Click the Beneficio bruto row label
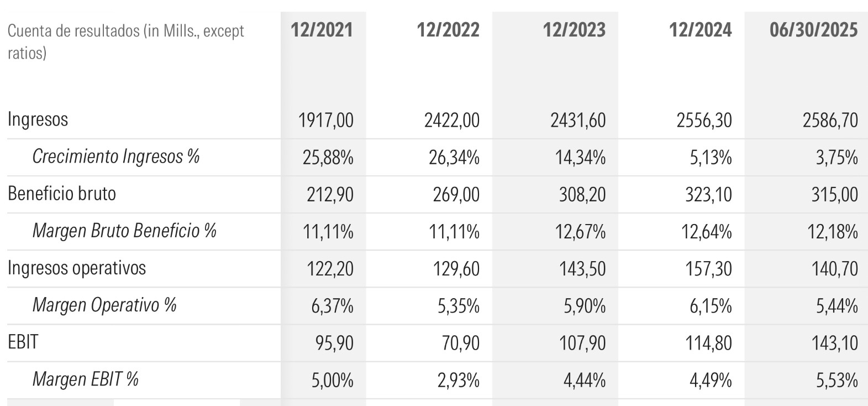 [x=62, y=194]
